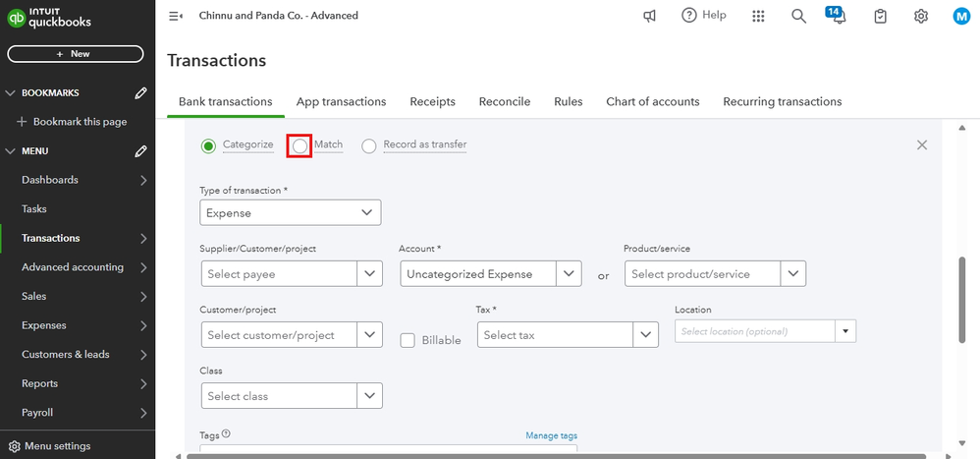This screenshot has height=459, width=980.
Task: Open the apps grid icon
Action: click(x=758, y=16)
